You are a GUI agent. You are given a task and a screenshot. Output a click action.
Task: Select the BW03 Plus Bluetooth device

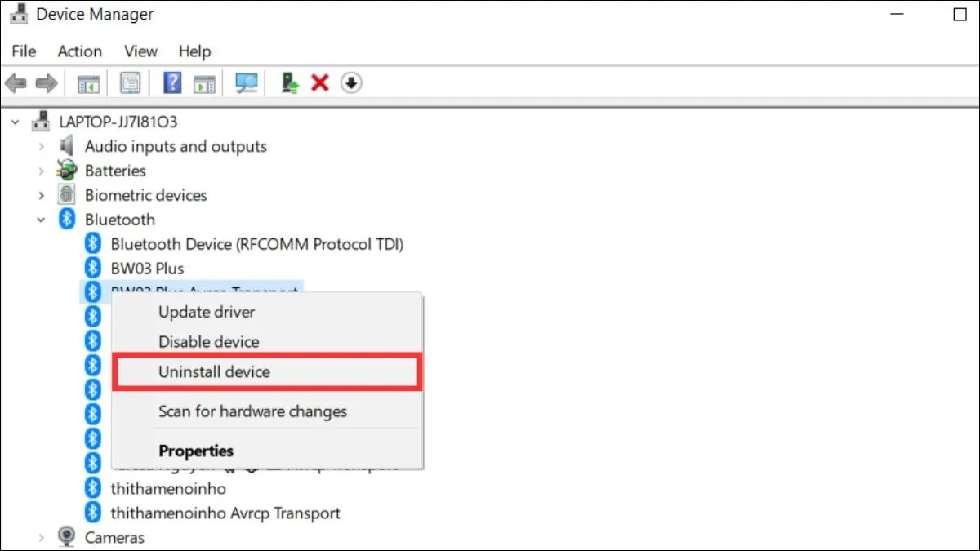point(147,269)
